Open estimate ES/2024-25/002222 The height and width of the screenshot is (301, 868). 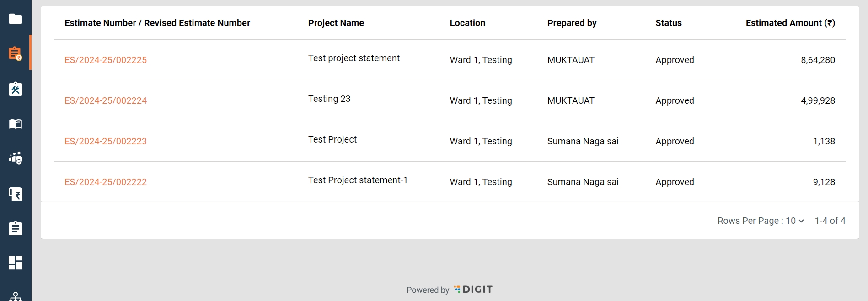point(106,182)
